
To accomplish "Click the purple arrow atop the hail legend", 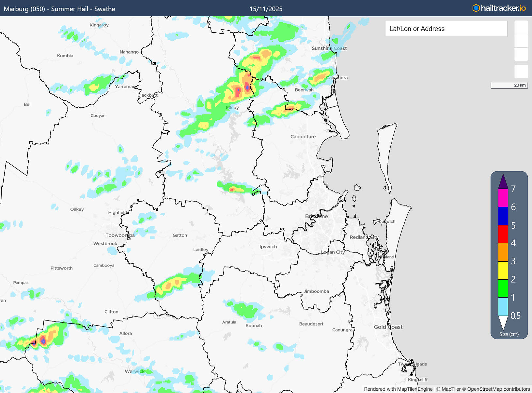I will (x=503, y=182).
